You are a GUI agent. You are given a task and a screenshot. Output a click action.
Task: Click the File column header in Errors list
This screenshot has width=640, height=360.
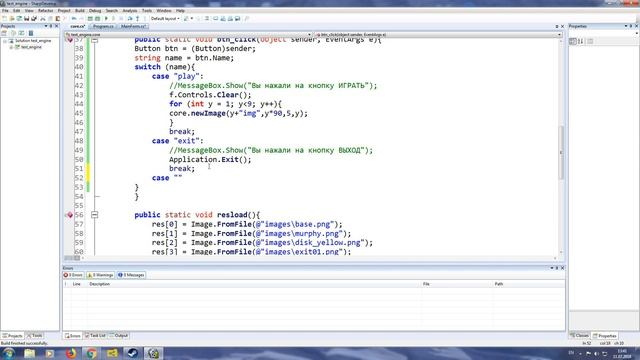point(426,284)
